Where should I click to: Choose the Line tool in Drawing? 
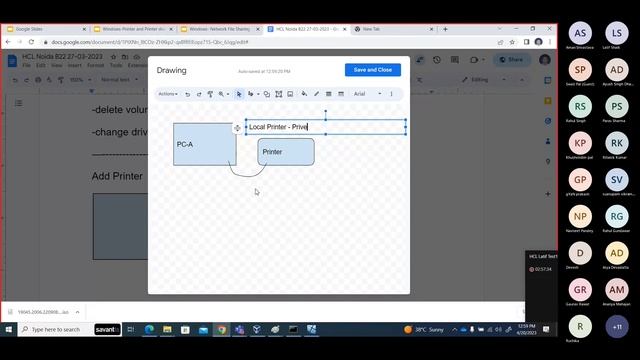pos(251,94)
